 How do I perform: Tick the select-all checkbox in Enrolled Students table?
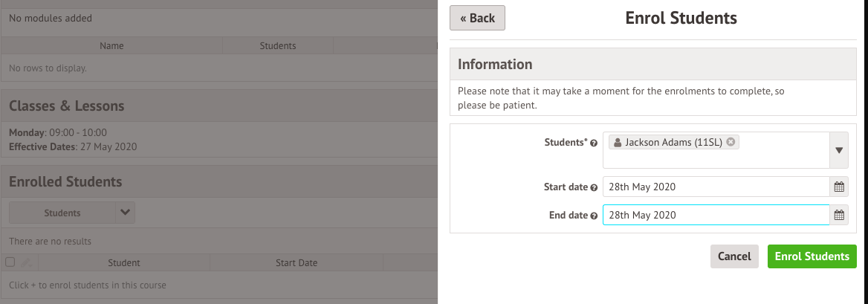click(x=10, y=262)
